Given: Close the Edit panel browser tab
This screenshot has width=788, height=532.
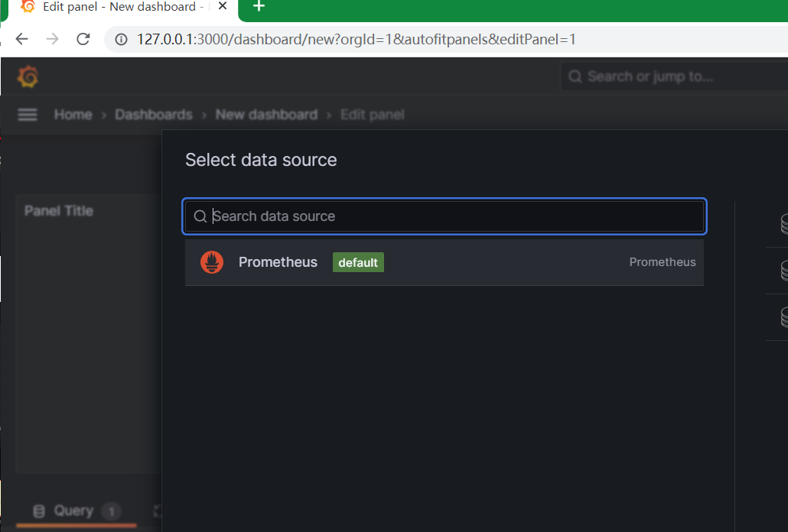Looking at the screenshot, I should tap(223, 6).
